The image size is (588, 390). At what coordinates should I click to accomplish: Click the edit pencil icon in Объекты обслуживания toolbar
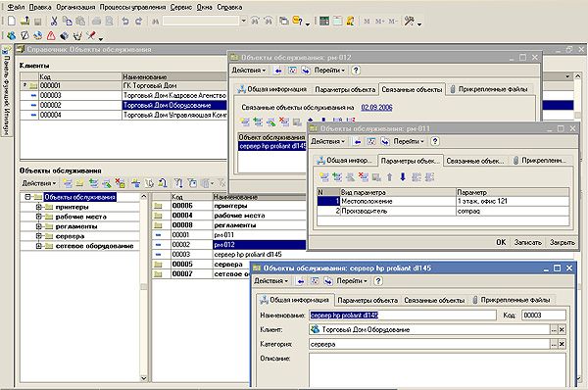pyautogui.click(x=107, y=183)
